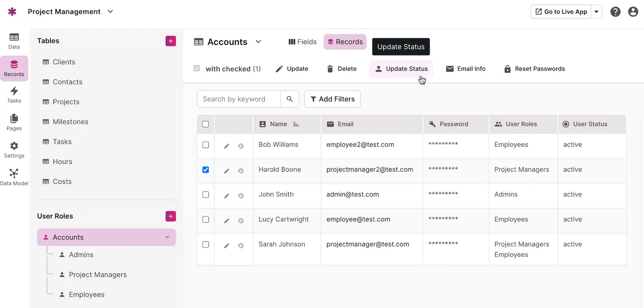This screenshot has width=644, height=308.
Task: Open the Accounts table title dropdown
Action: [258, 42]
